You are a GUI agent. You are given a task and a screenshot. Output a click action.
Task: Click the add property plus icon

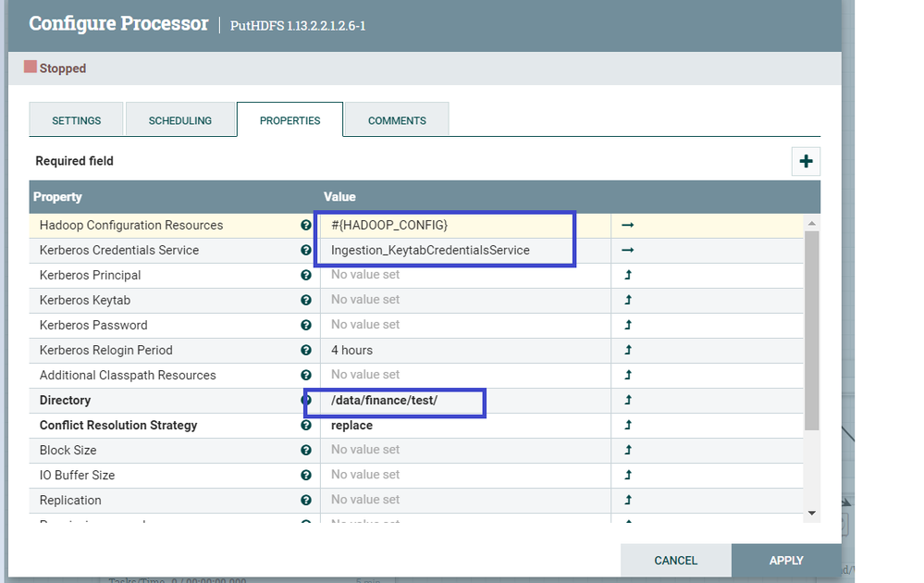(806, 161)
